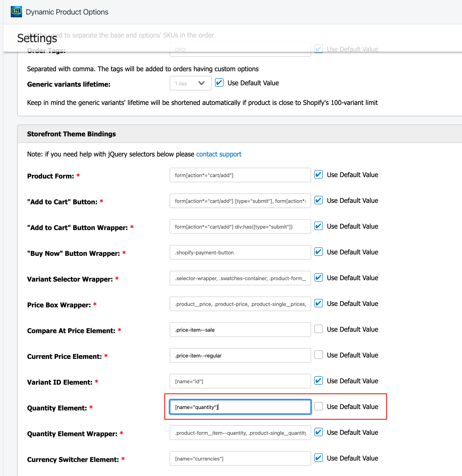
Task: Open the contact support link
Action: tap(219, 154)
